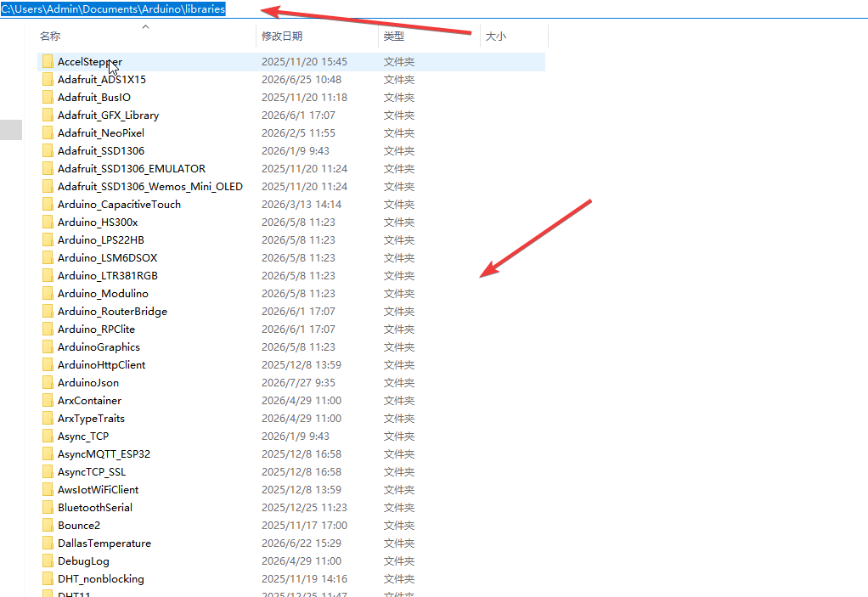Click date 2026/3/13 14:14 of Arduino_CapacitiveTouch

tap(302, 204)
